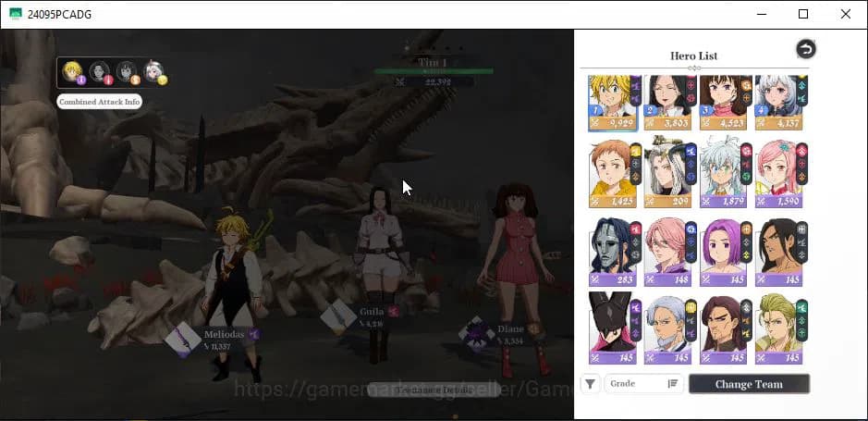The height and width of the screenshot is (421, 868).
Task: Click the Diane name label
Action: (x=510, y=328)
